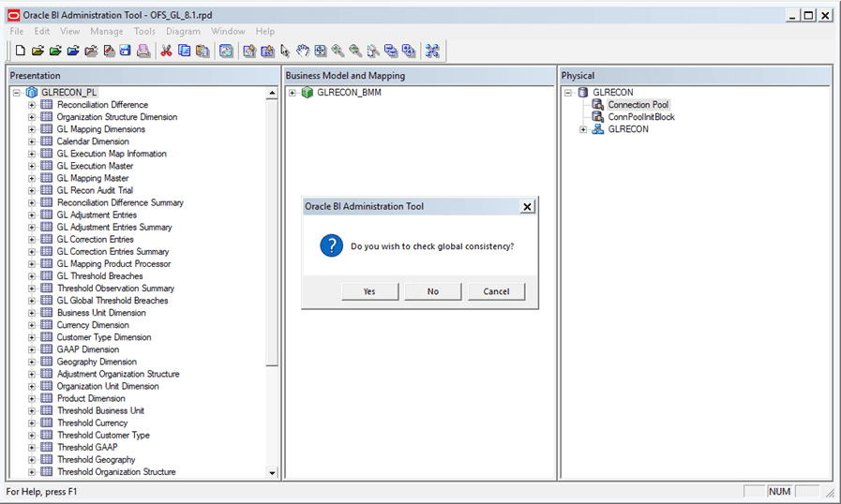Screen dimensions: 841x504
Task: Select Reconciliation Difference Summary table
Action: click(120, 202)
